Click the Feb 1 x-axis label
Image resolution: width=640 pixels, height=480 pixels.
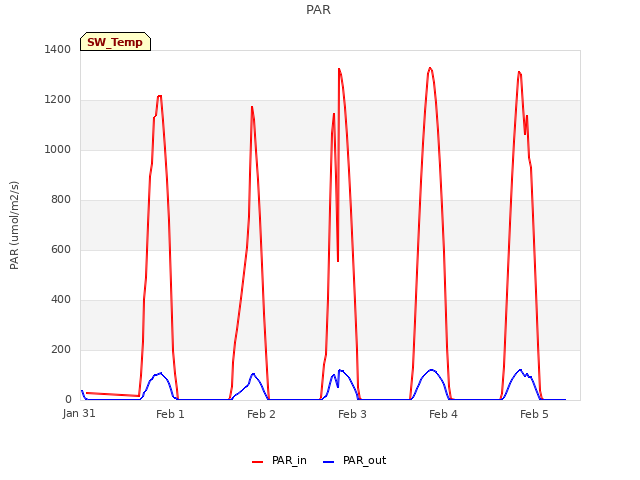click(x=170, y=414)
